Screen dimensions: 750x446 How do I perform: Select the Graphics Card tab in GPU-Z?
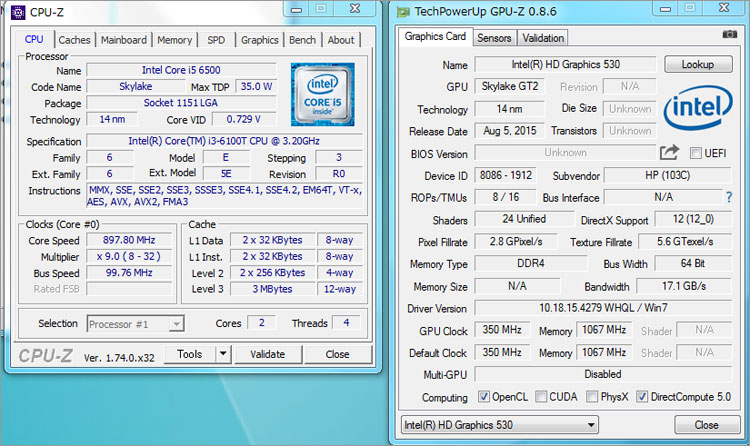click(435, 36)
